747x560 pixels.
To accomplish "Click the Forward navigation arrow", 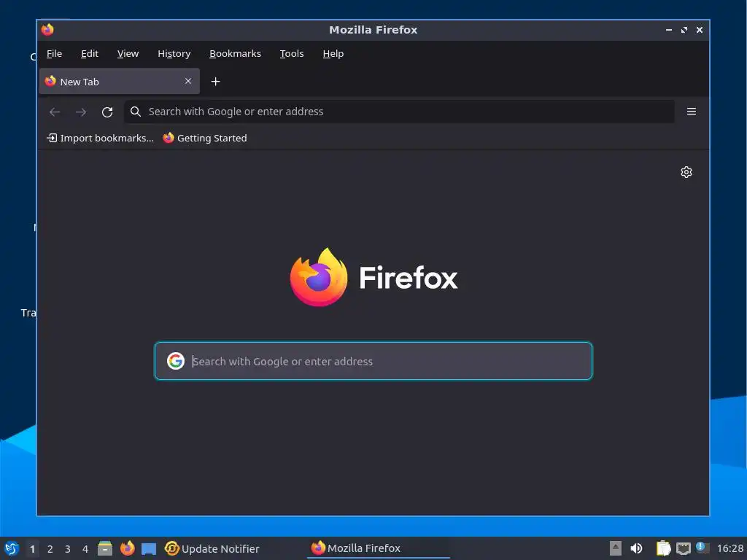I will (x=81, y=112).
